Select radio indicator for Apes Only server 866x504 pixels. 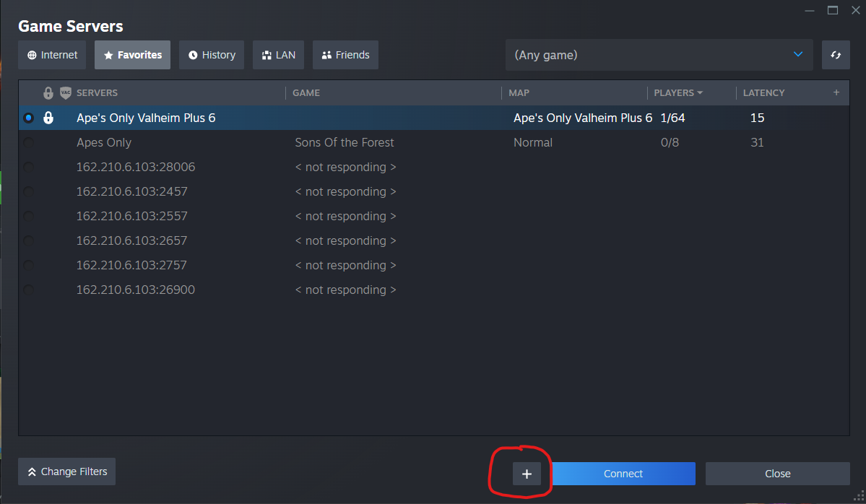pos(28,143)
